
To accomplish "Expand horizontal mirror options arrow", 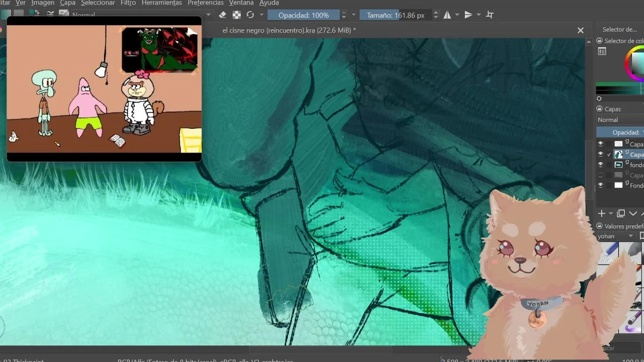I will [x=457, y=15].
